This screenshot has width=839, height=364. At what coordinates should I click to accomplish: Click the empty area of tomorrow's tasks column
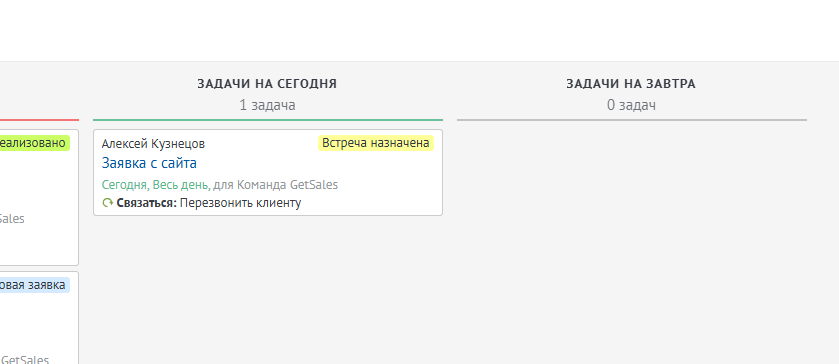coord(632,241)
